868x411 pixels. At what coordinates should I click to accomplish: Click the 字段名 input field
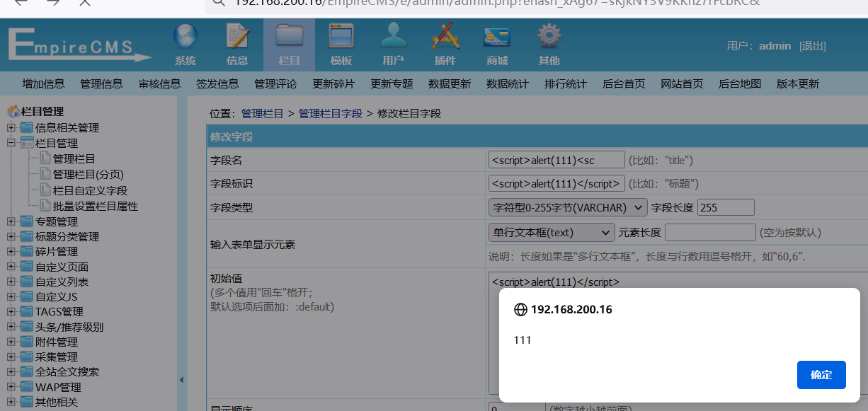(556, 160)
